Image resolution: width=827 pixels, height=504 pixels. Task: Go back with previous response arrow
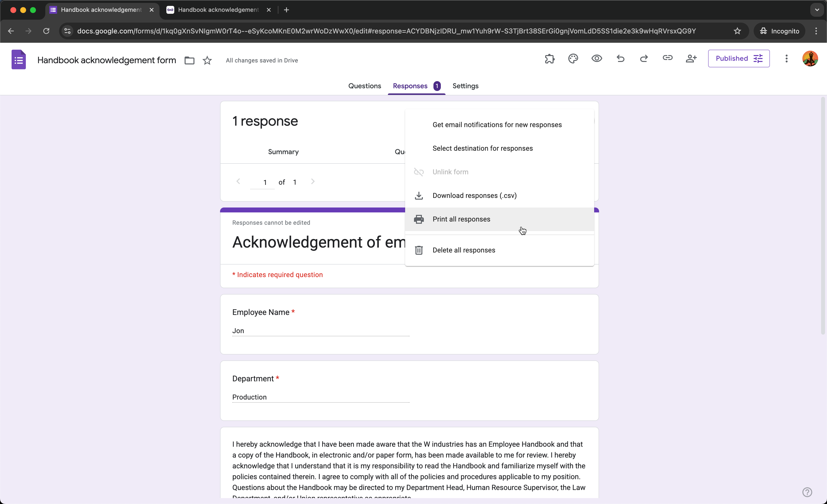tap(238, 181)
